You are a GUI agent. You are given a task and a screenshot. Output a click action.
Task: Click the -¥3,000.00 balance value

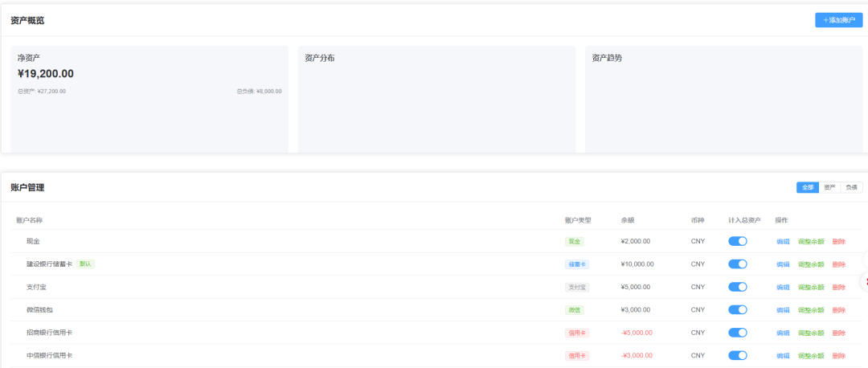pos(637,356)
